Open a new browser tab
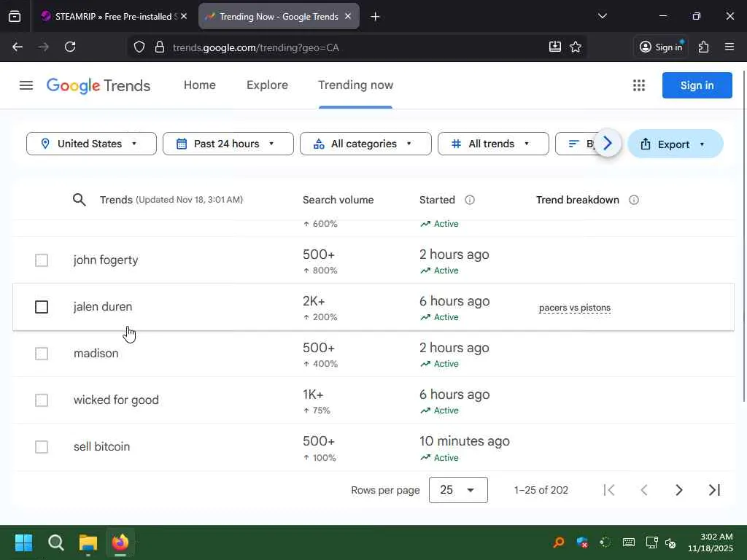The height and width of the screenshot is (560, 747). coord(375,17)
